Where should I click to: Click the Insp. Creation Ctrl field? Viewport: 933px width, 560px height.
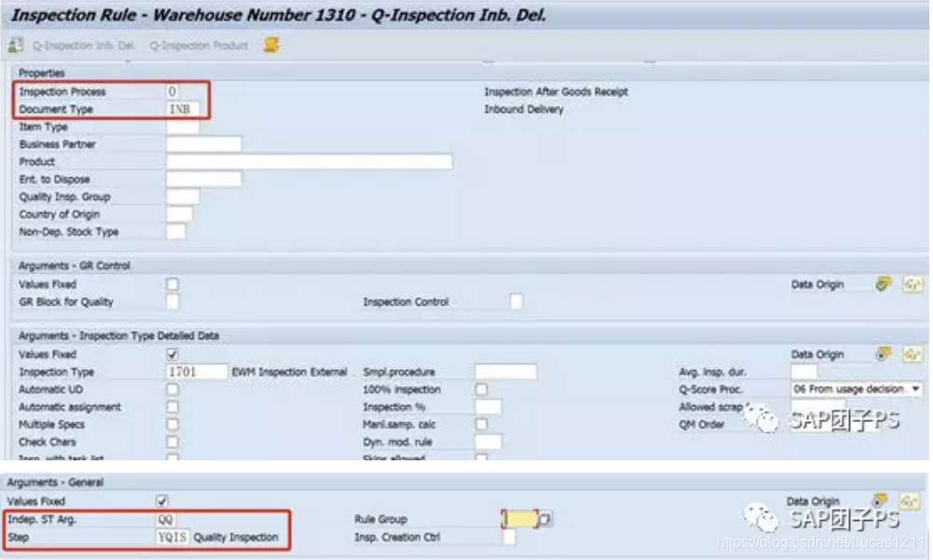click(508, 538)
